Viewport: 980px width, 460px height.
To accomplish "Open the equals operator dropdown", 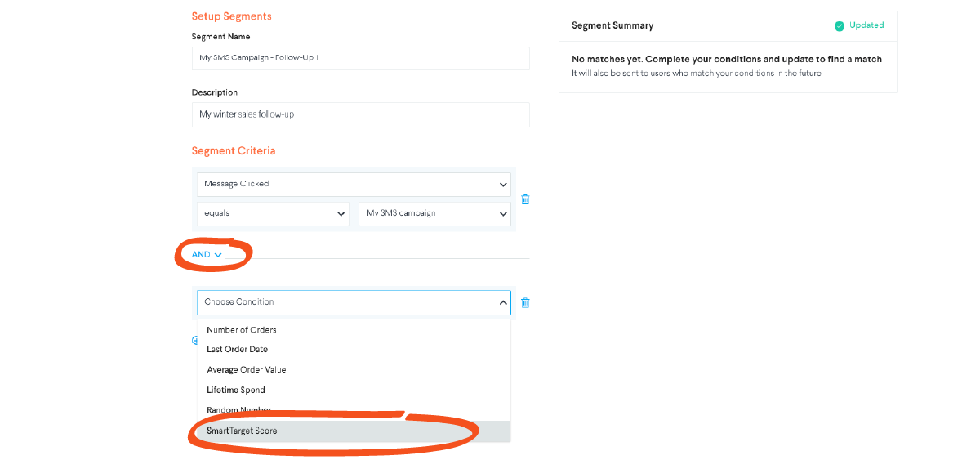I will (x=273, y=213).
